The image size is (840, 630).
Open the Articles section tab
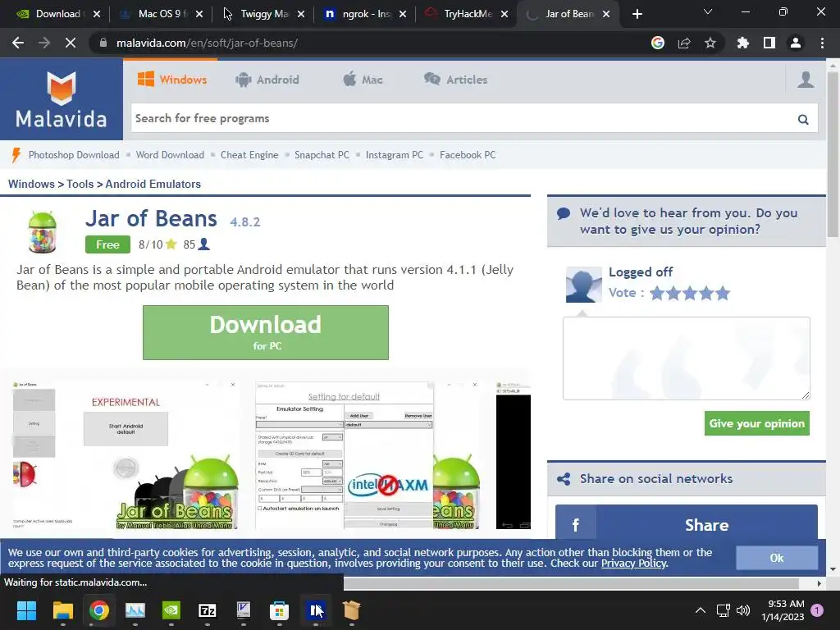[x=456, y=80]
